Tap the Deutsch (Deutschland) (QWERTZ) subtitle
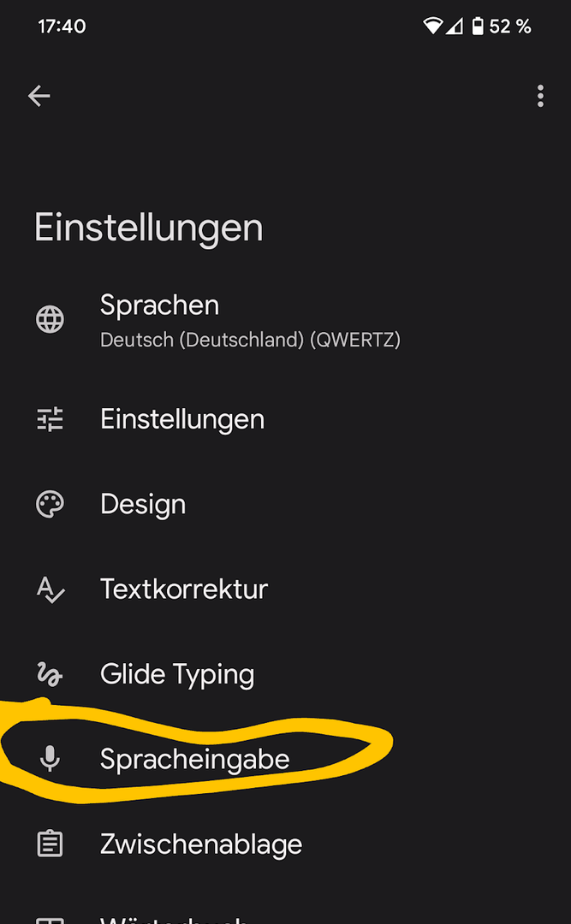Viewport: 571px width, 924px height. 250,340
